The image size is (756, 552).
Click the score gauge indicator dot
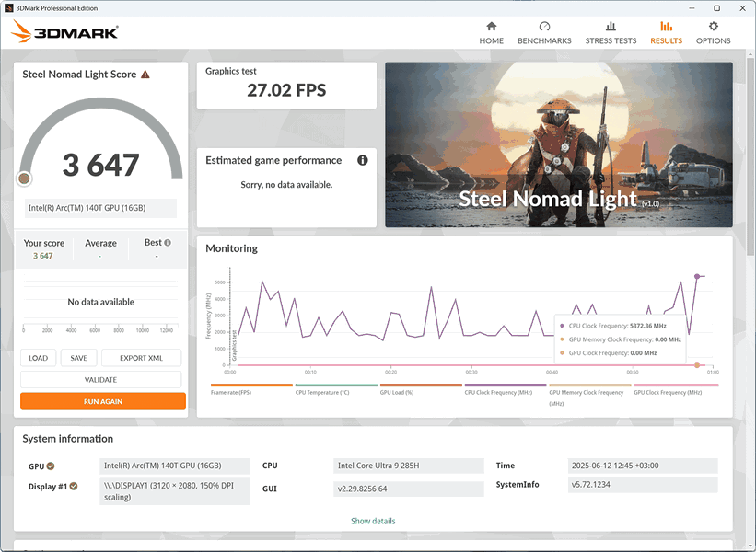[24, 178]
